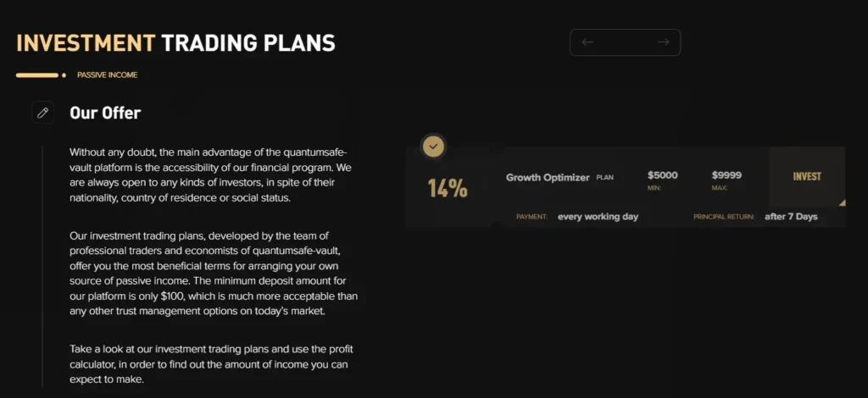Click the small gold dot after underline bar
Image resolution: width=868 pixels, height=398 pixels.
(64, 75)
